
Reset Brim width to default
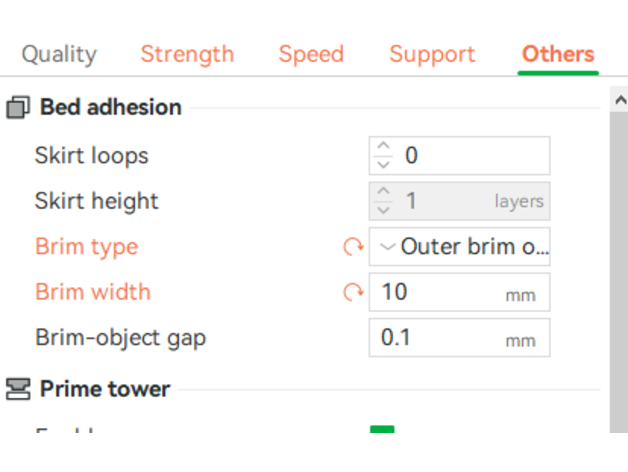click(353, 292)
